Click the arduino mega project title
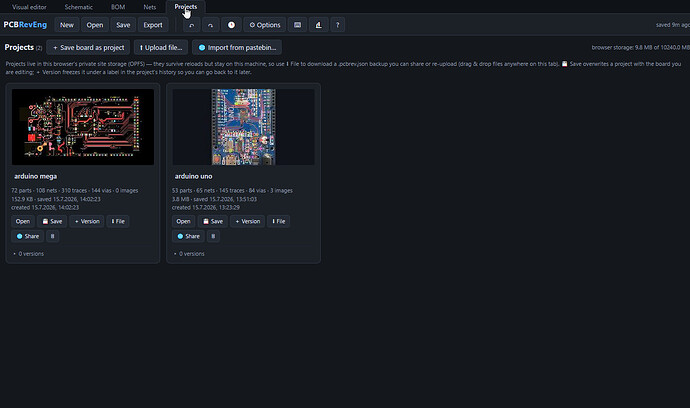This screenshot has width=690, height=408. tap(36, 176)
